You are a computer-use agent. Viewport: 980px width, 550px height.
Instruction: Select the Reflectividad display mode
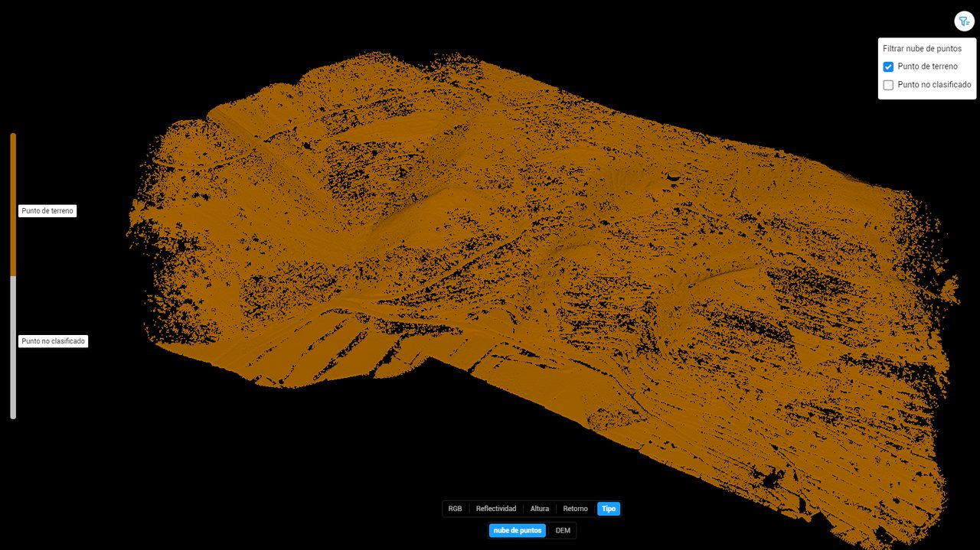(496, 509)
